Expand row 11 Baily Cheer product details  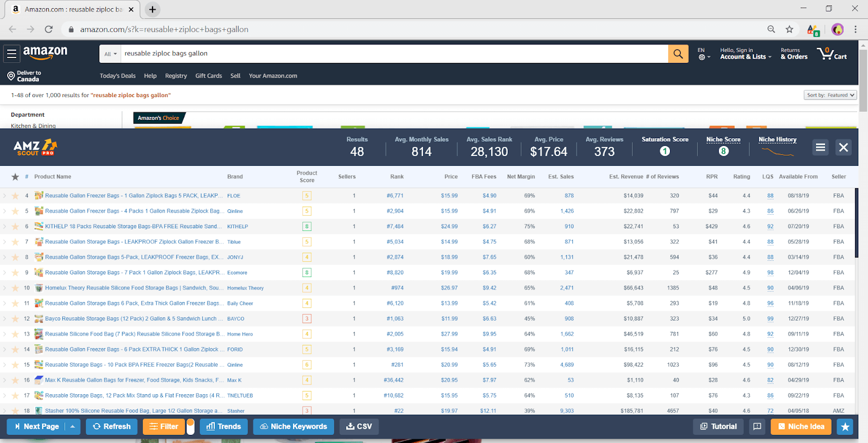[5, 304]
